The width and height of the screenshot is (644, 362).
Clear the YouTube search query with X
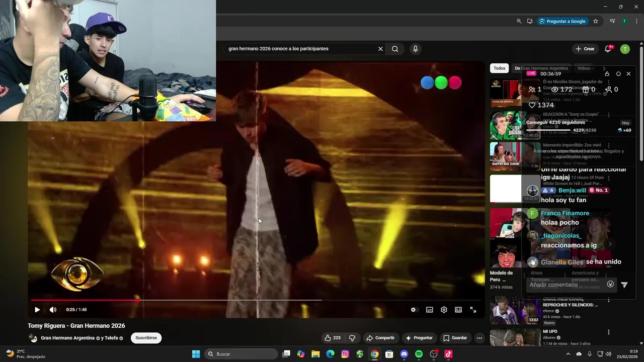click(380, 49)
